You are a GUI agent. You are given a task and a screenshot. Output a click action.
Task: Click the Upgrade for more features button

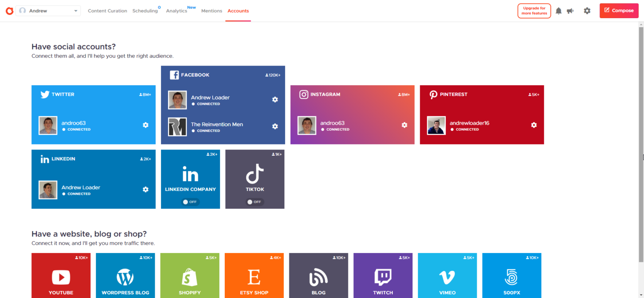(x=534, y=10)
